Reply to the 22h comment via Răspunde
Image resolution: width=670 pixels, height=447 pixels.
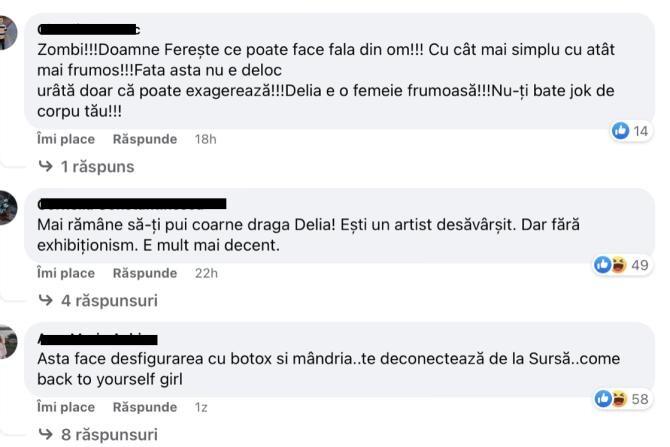coord(145,273)
